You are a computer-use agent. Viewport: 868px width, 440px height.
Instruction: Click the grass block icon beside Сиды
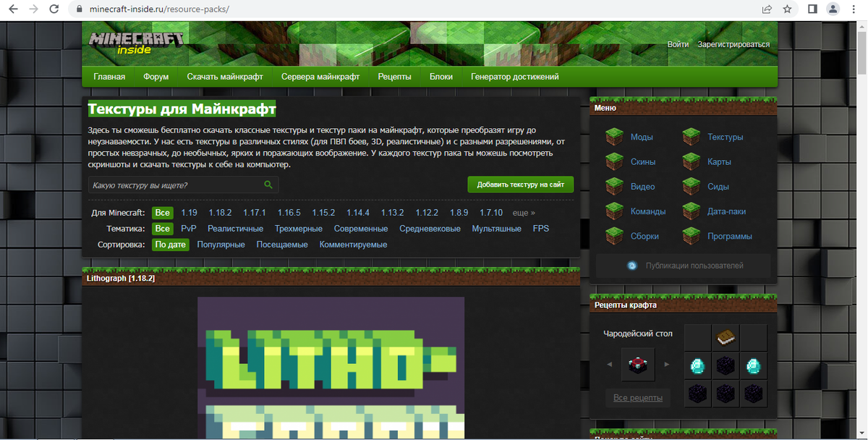tap(692, 187)
